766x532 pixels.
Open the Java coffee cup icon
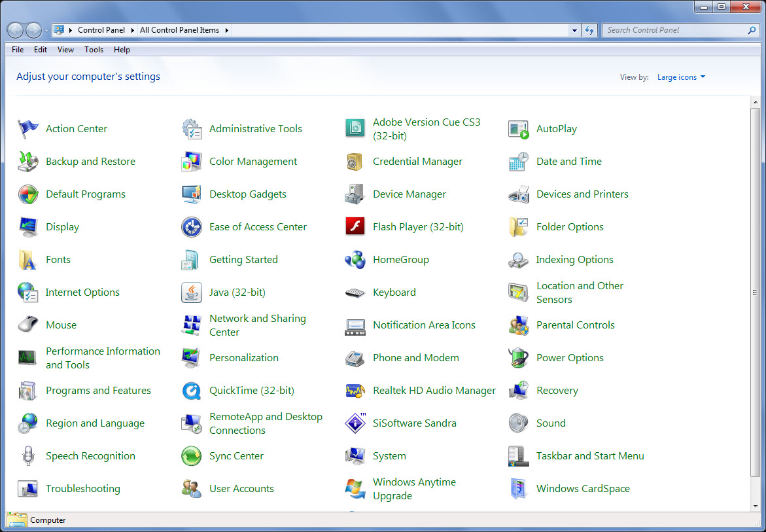click(192, 293)
